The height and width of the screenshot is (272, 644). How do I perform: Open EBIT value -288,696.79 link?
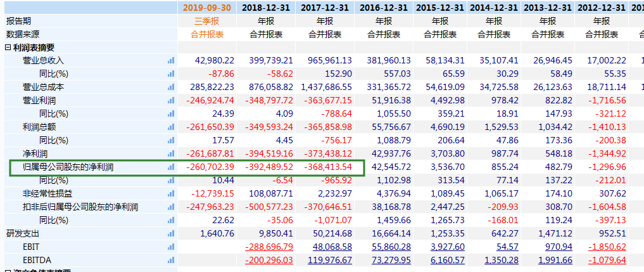269,247
